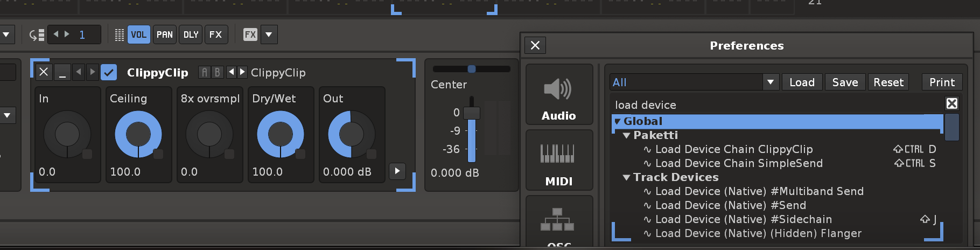Collapse the Paketti tree group
The height and width of the screenshot is (250, 980).
coord(626,135)
